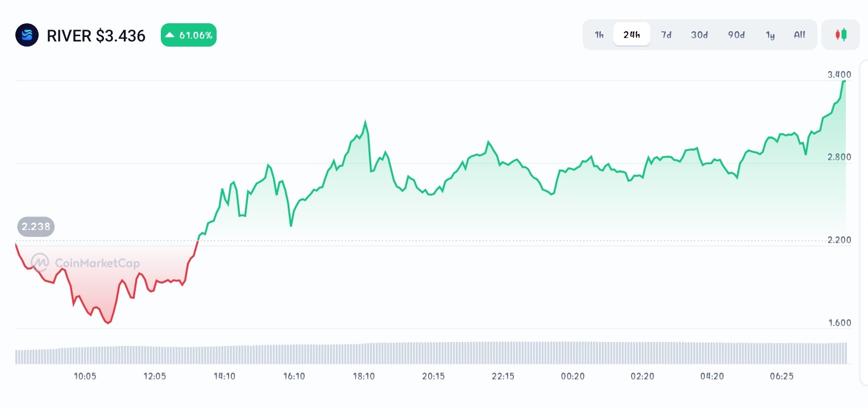868x409 pixels.
Task: Select the 1h time range tab
Action: (599, 35)
